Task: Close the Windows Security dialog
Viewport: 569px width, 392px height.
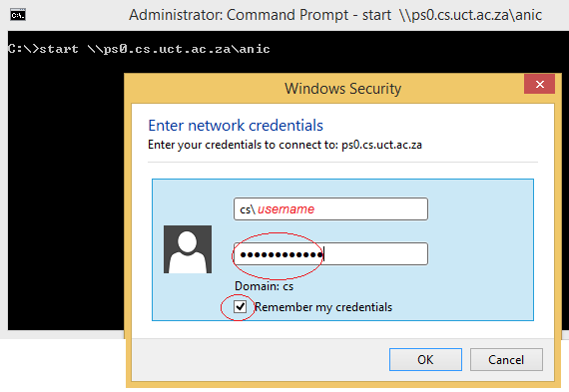Action: tap(539, 84)
